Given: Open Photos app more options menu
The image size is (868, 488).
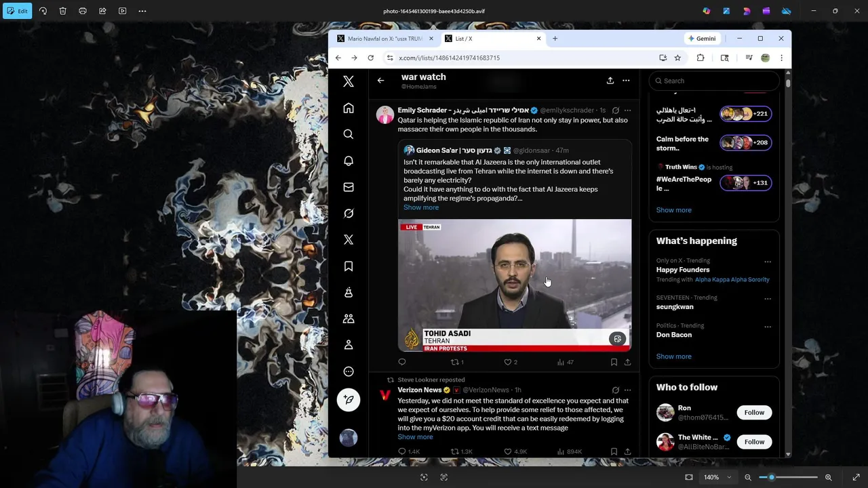Looking at the screenshot, I should click(142, 11).
